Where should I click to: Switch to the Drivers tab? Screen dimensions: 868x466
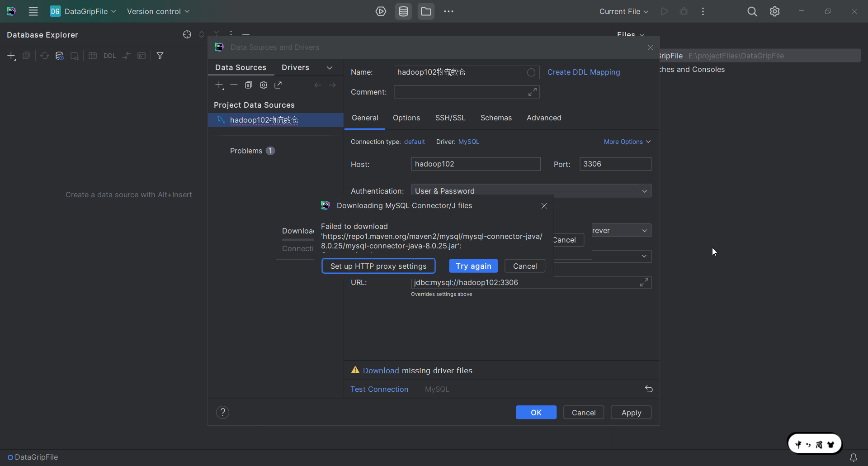coord(295,67)
